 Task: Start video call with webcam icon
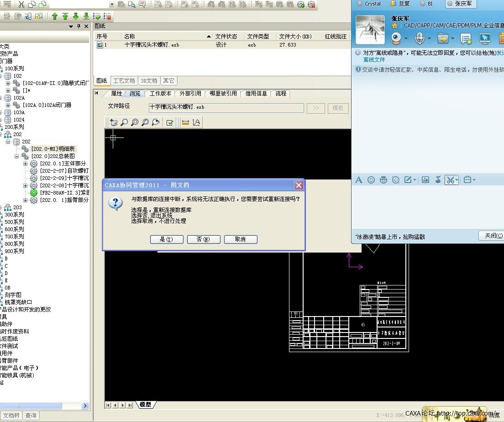396,38
